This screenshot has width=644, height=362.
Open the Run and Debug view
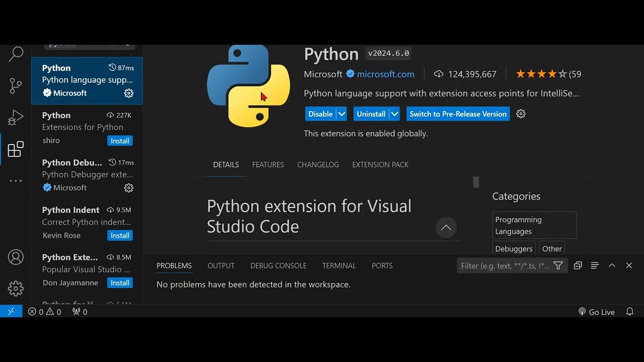pos(16,118)
